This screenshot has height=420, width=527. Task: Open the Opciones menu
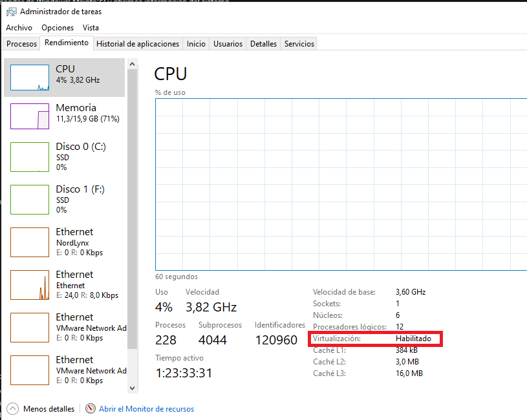[58, 28]
